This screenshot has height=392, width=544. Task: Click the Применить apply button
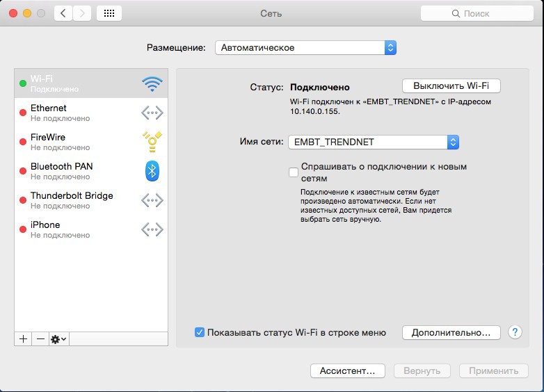coord(494,370)
